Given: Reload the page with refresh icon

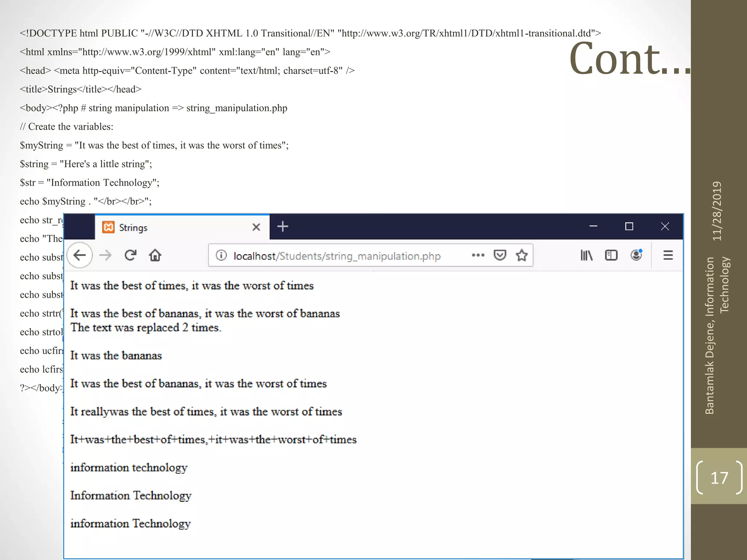Looking at the screenshot, I should (130, 255).
